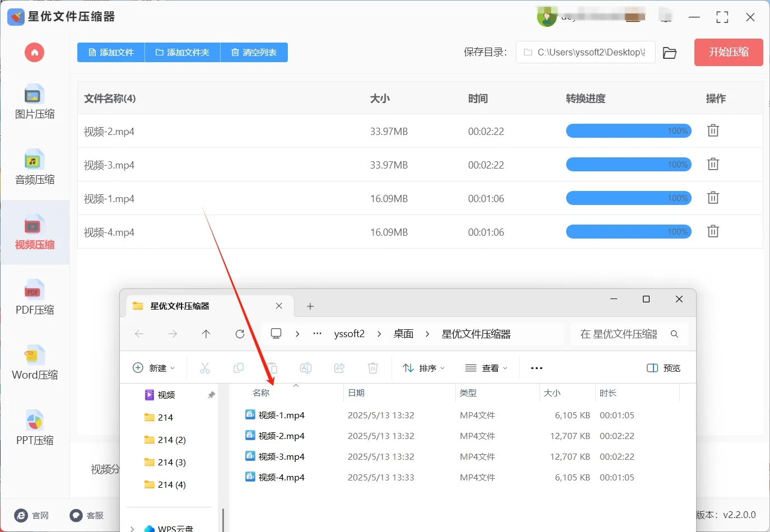This screenshot has width=770, height=532.
Task: Clear the file list with 清空列表
Action: (x=254, y=52)
